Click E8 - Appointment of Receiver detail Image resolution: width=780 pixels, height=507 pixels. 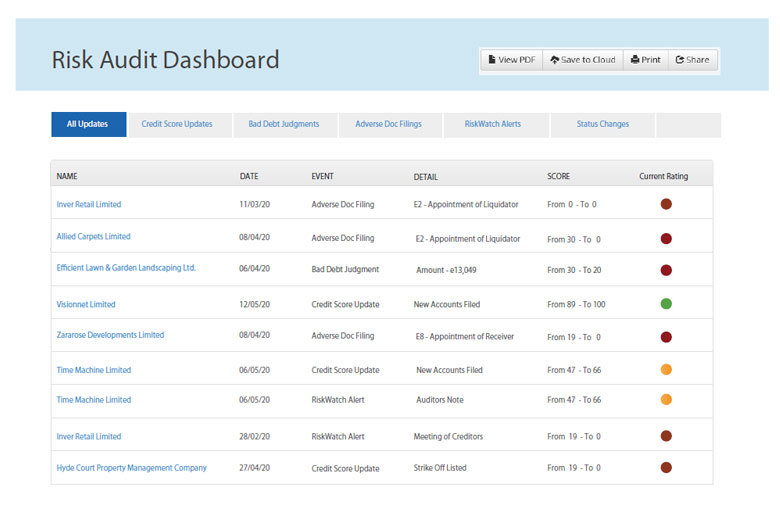pos(465,336)
